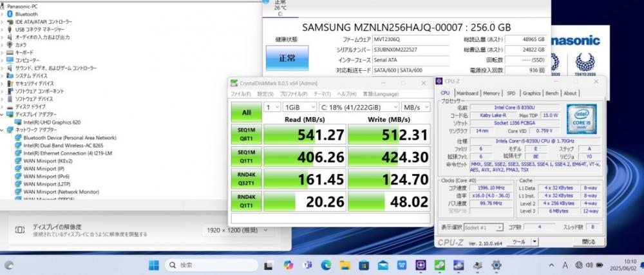Expand the USB コネクタ マネージャー node
Screen dimensions: 644x275
3,30
